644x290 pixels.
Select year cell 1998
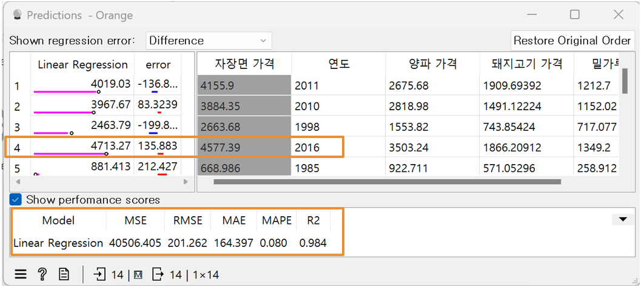click(338, 127)
